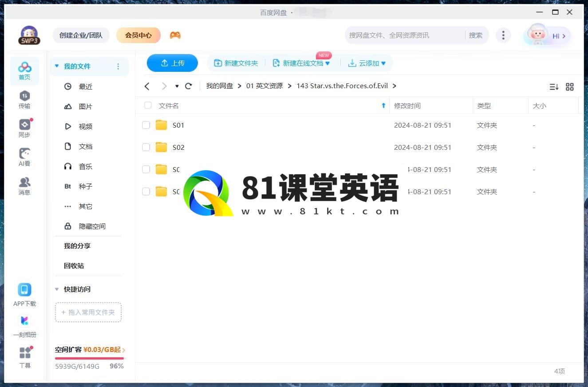Image resolution: width=588 pixels, height=387 pixels.
Task: Click the 我的文件 three-dot options
Action: (118, 66)
